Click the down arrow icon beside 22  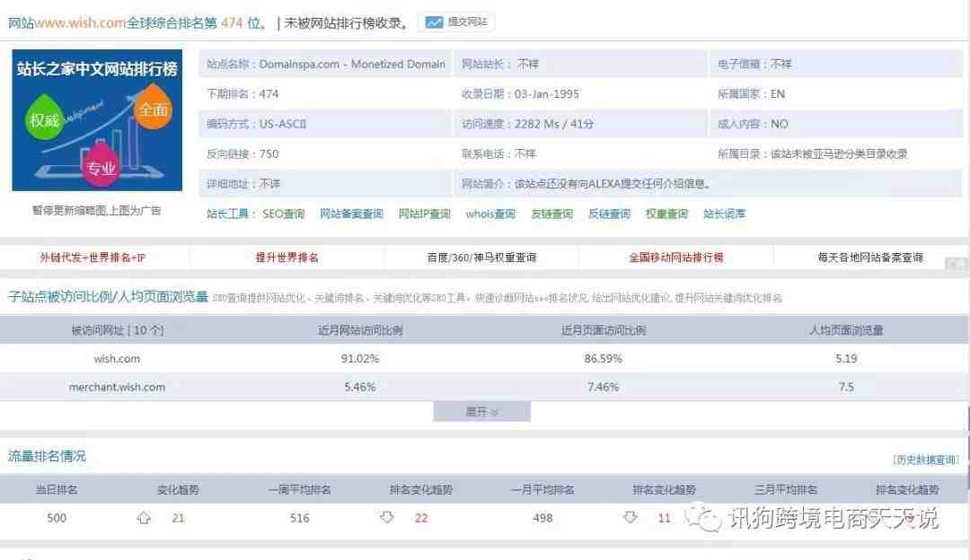pyautogui.click(x=387, y=517)
